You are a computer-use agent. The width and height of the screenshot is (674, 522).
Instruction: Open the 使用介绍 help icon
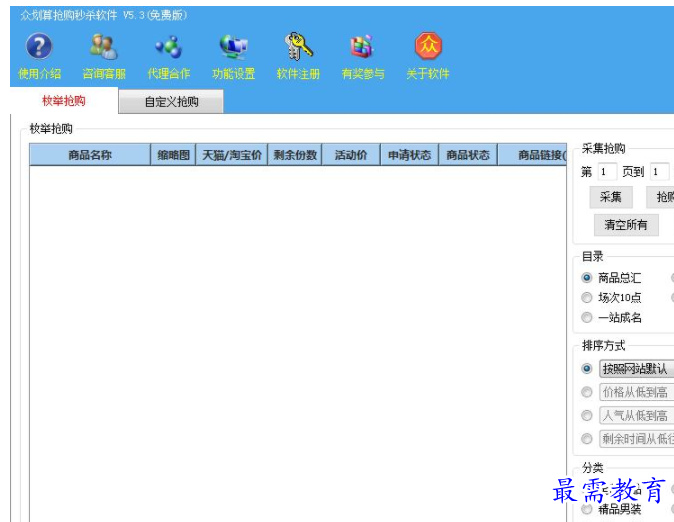pos(39,46)
